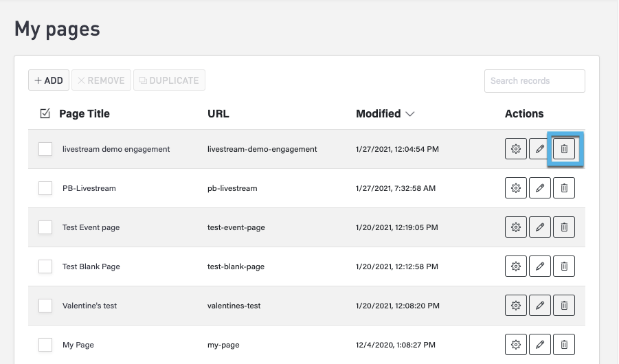
Task: Edit the PB-Livestream page
Action: [540, 188]
